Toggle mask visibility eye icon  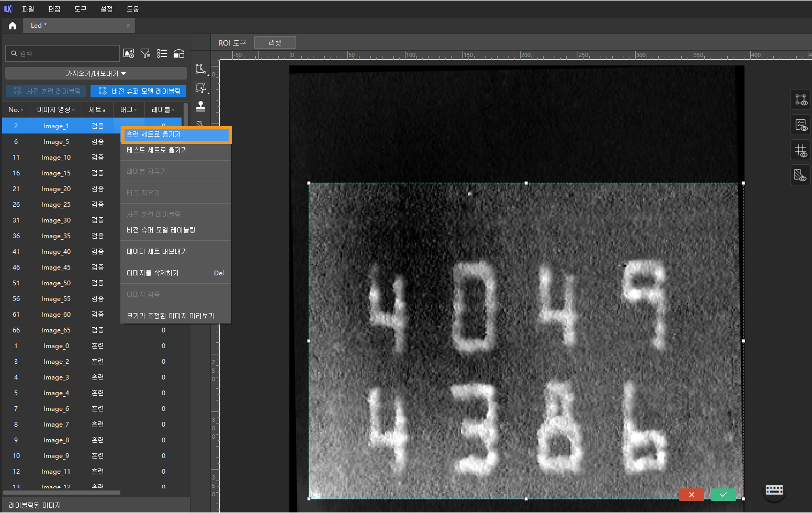click(800, 175)
